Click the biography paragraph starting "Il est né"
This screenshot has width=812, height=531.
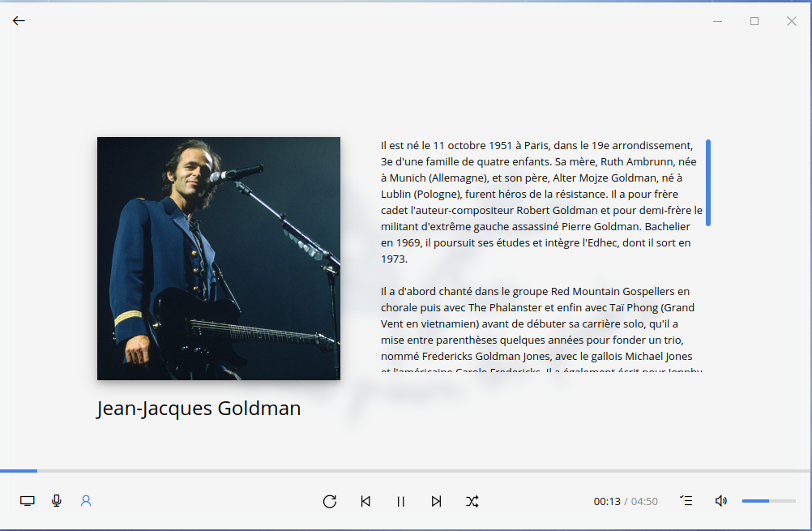click(536, 202)
